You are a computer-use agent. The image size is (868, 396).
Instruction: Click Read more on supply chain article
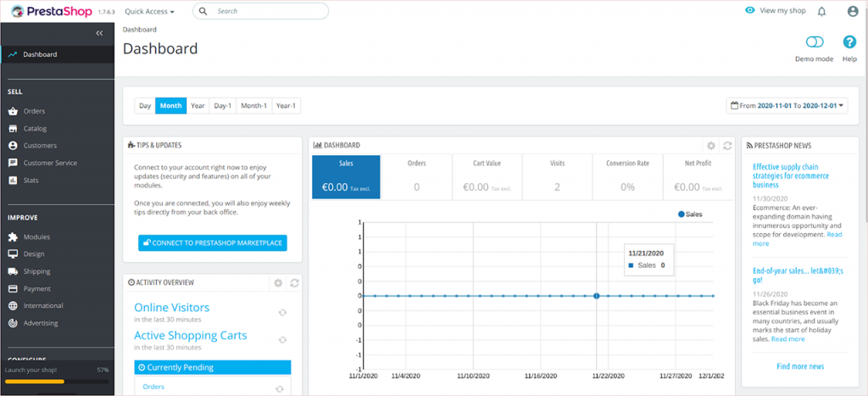click(x=797, y=239)
